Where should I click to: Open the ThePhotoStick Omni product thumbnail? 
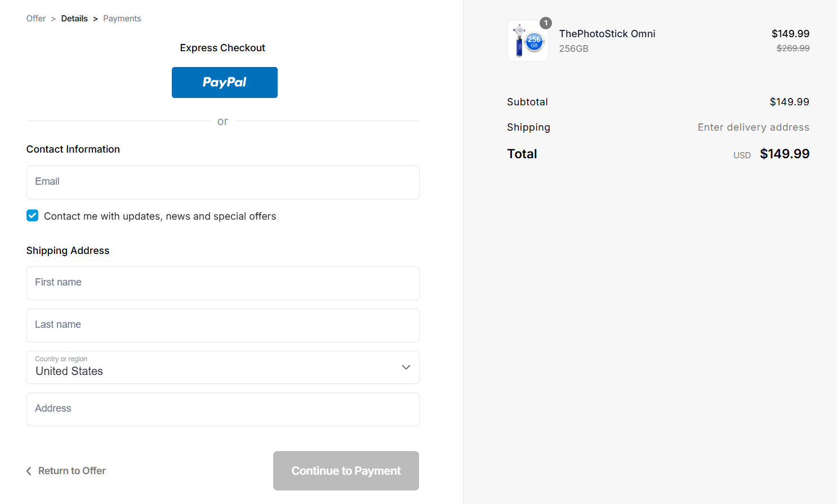click(528, 41)
